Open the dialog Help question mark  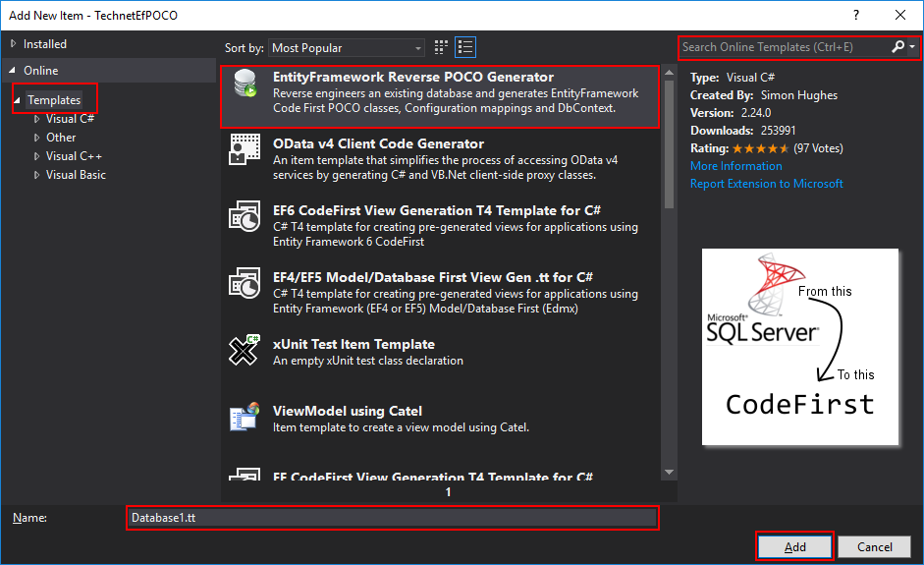coord(856,16)
